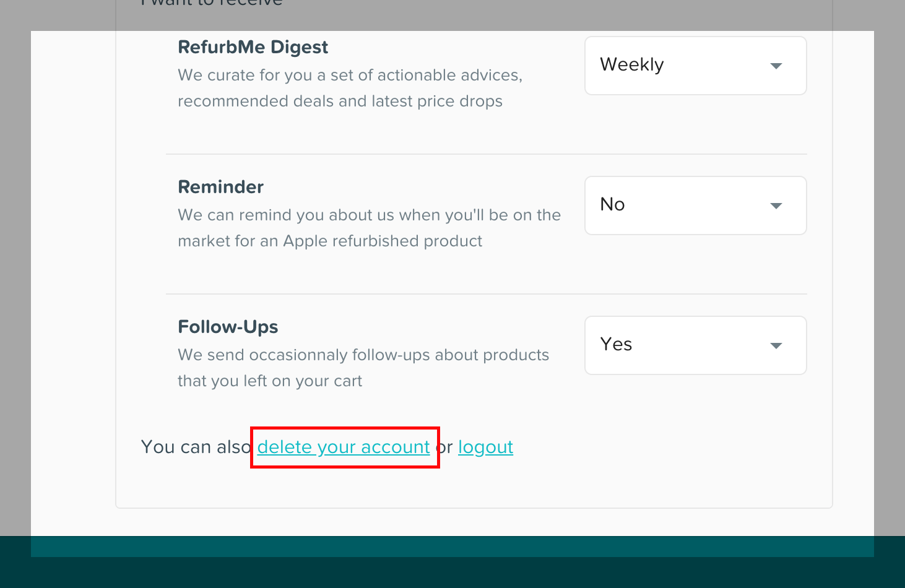
Task: Click the Reminder heading
Action: point(220,187)
